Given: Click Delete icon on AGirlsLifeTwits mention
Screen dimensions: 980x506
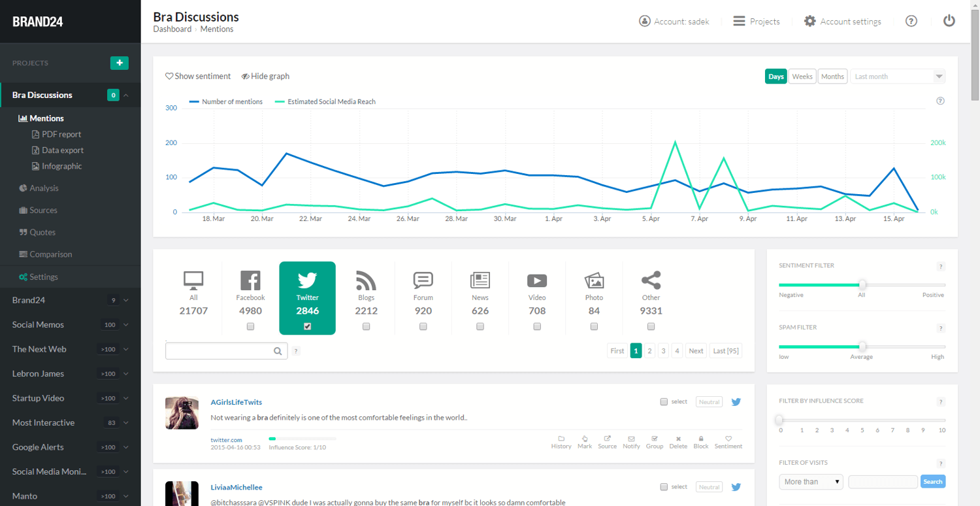Looking at the screenshot, I should click(x=678, y=439).
